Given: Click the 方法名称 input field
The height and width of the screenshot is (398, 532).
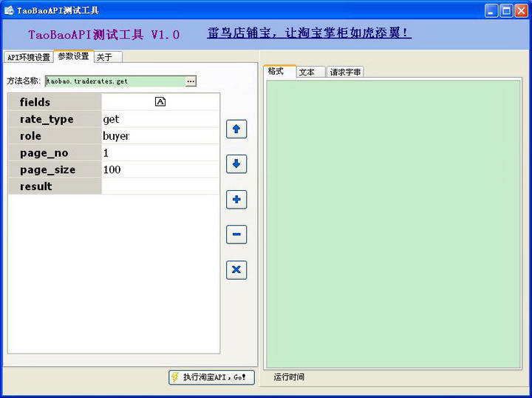Looking at the screenshot, I should (115, 81).
